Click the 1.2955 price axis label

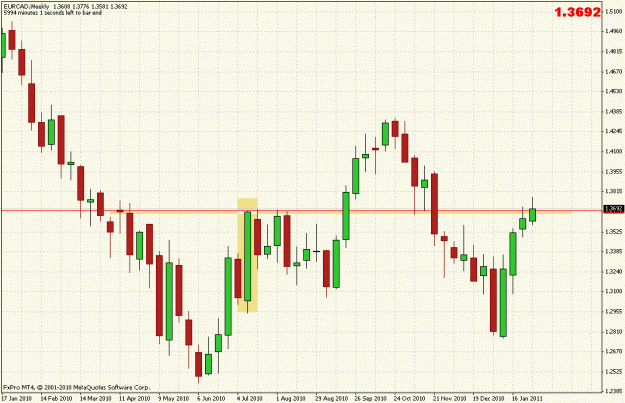click(x=614, y=312)
